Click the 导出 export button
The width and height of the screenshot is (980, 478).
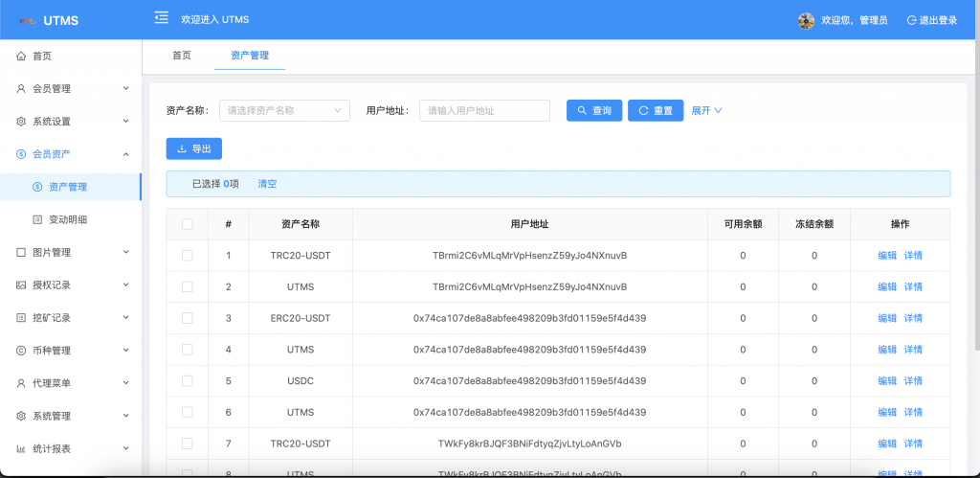point(194,148)
